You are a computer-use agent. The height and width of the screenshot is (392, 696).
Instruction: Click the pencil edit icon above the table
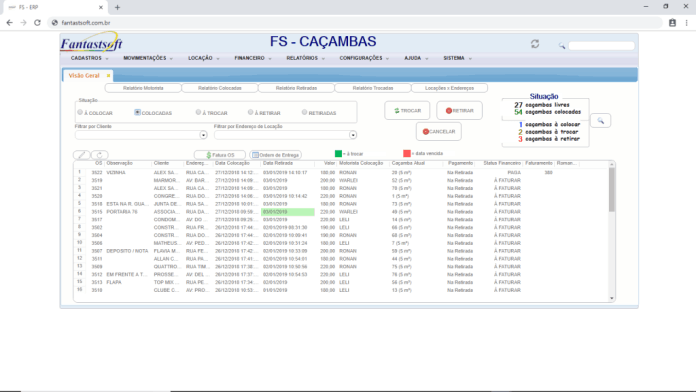tap(82, 155)
